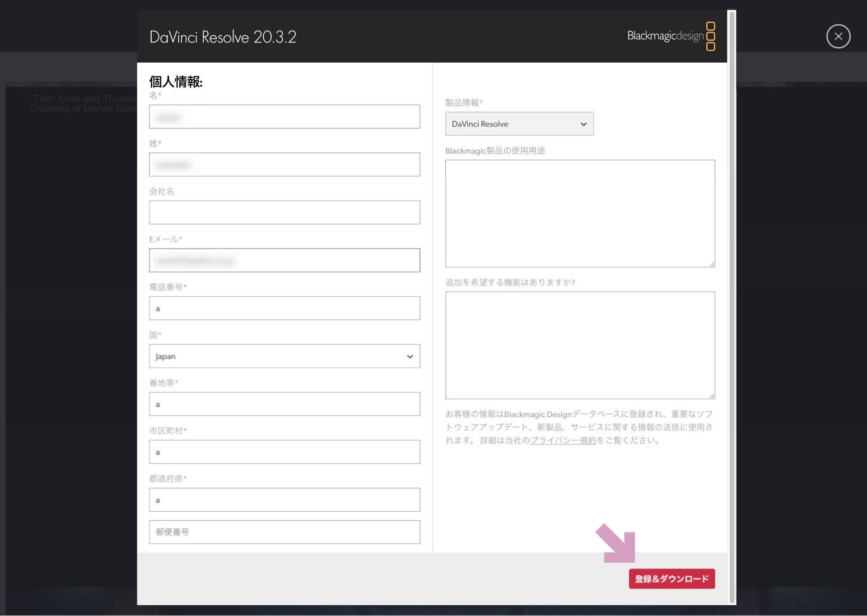
Task: Open the 製品情報 product dropdown
Action: tap(519, 123)
